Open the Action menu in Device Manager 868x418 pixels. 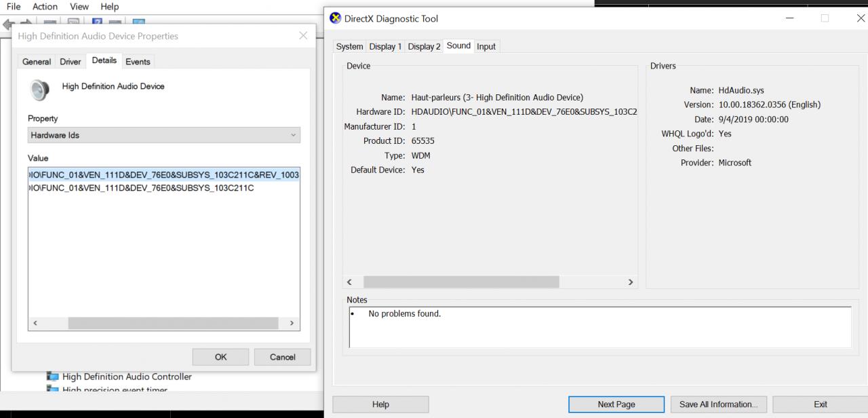[x=45, y=7]
